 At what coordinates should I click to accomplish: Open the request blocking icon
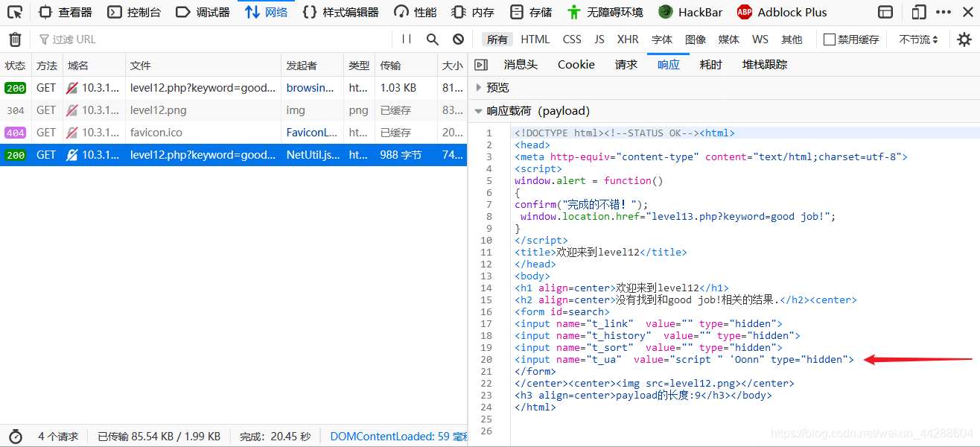459,39
